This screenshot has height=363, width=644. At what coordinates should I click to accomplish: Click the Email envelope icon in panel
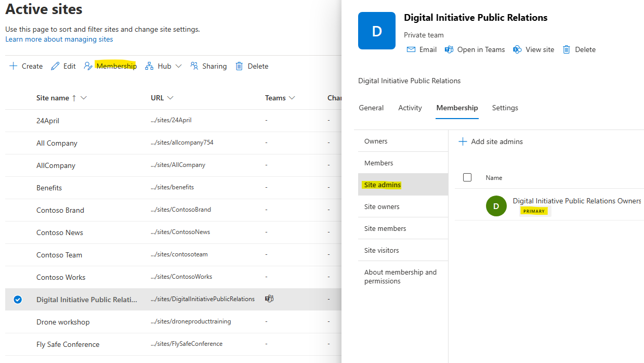coord(411,49)
